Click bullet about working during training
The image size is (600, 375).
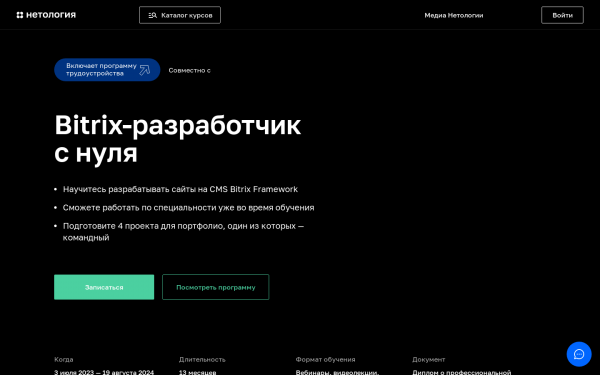pyautogui.click(x=188, y=207)
